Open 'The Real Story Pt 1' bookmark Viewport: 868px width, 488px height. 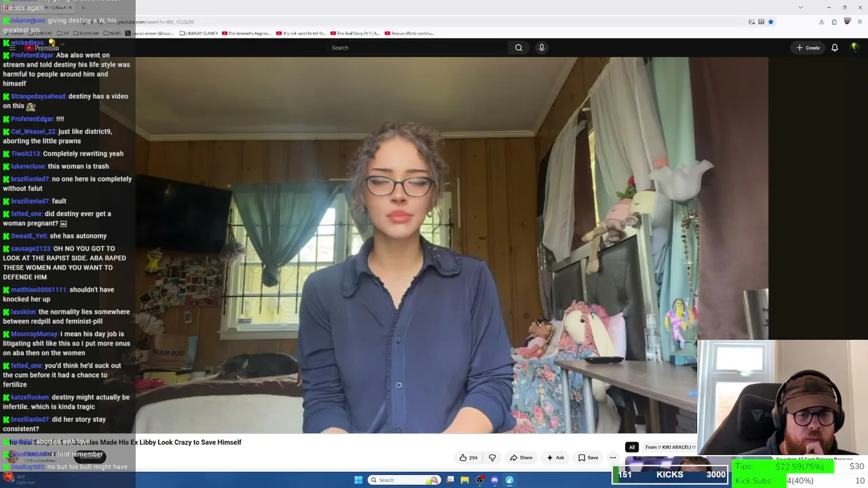355,33
